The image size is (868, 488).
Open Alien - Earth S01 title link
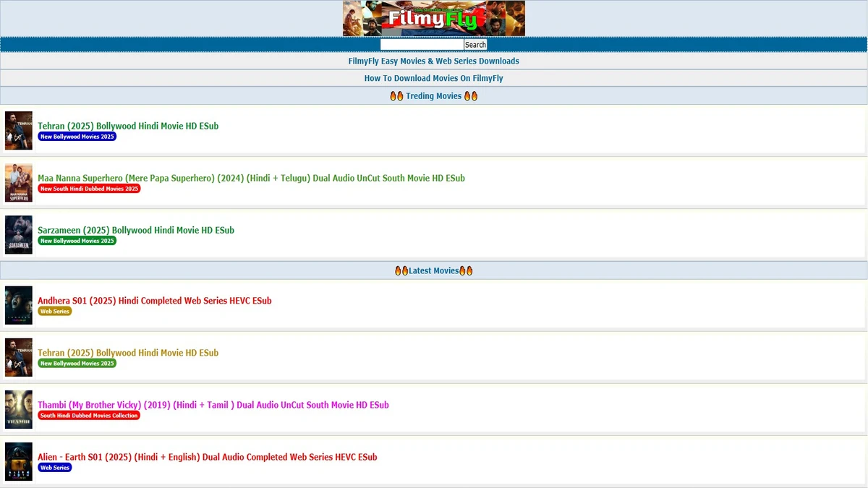click(x=207, y=457)
